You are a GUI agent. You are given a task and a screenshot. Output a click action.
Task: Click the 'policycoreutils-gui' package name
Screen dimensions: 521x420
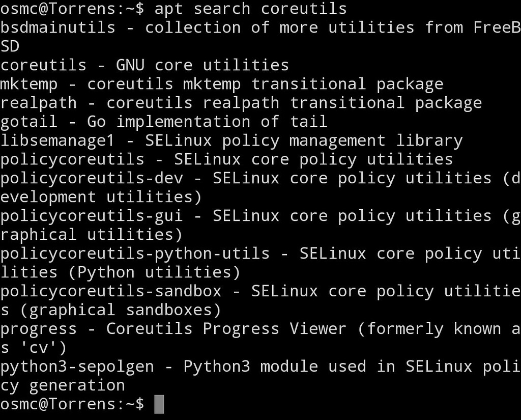point(92,216)
